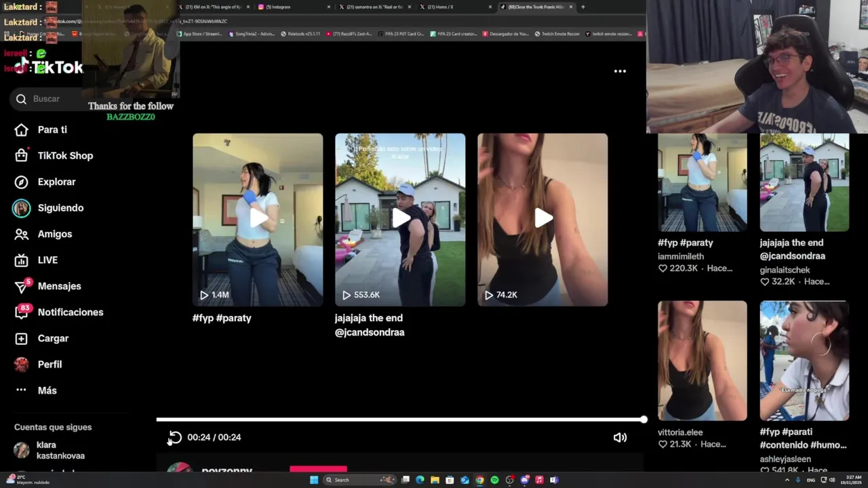The image size is (868, 488).
Task: Like ginalaitschek video with 32.2K hearts
Action: pos(765,281)
